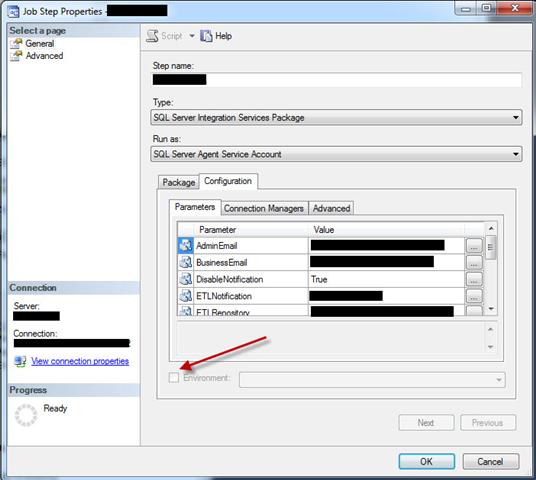This screenshot has height=480, width=536.
Task: Click the Next button
Action: pos(426,423)
